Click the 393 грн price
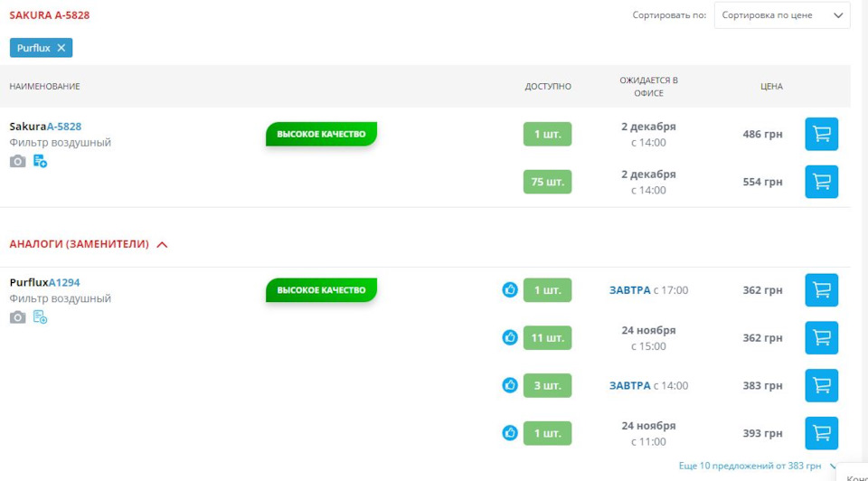This screenshot has width=868, height=481. (762, 433)
